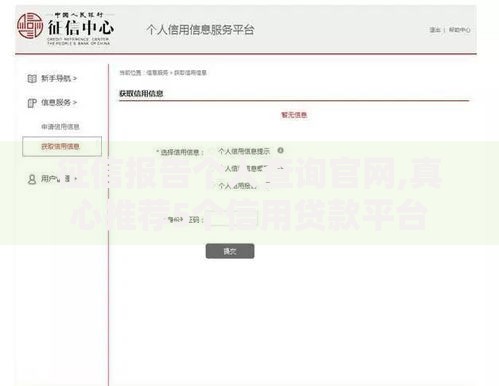The height and width of the screenshot is (386, 499).
Task: Click info icon beside 个人信用信息提示
Action: click(281, 150)
